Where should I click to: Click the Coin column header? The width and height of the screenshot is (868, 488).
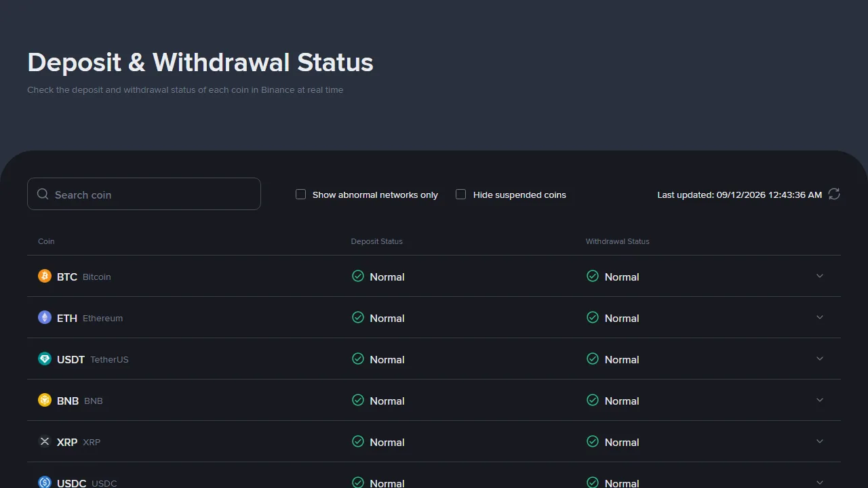(46, 241)
